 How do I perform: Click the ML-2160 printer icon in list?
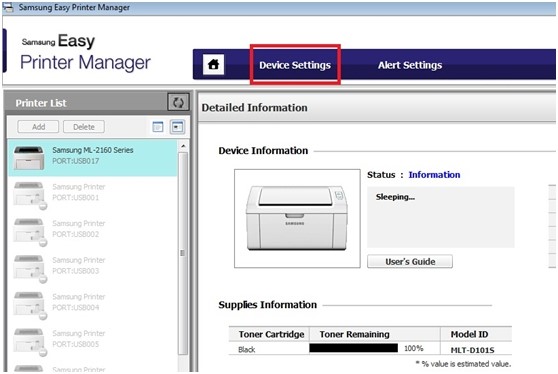[x=29, y=158]
